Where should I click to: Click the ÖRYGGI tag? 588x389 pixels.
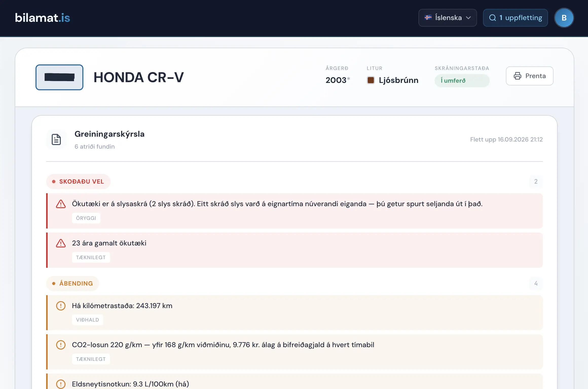pyautogui.click(x=86, y=218)
